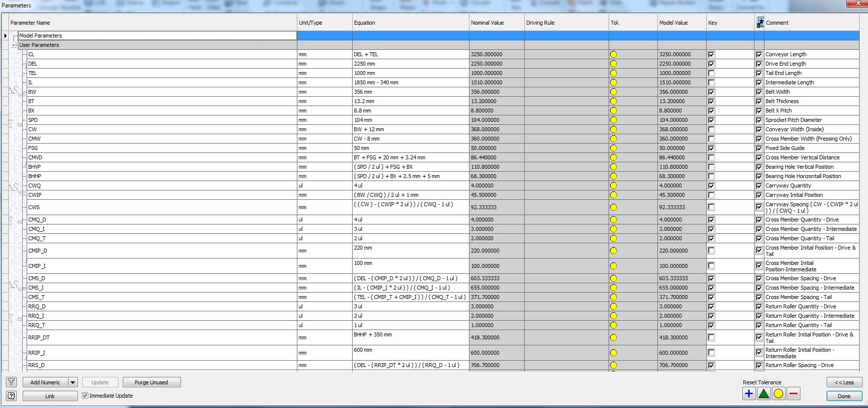Uncheck export checkbox beside Conveyor Length comment
This screenshot has height=408, width=868.
point(759,54)
